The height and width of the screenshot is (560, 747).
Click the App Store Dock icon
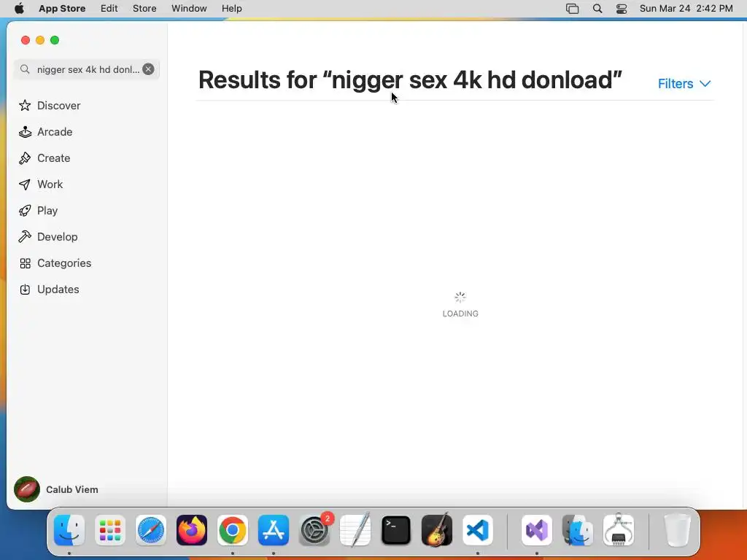click(274, 530)
